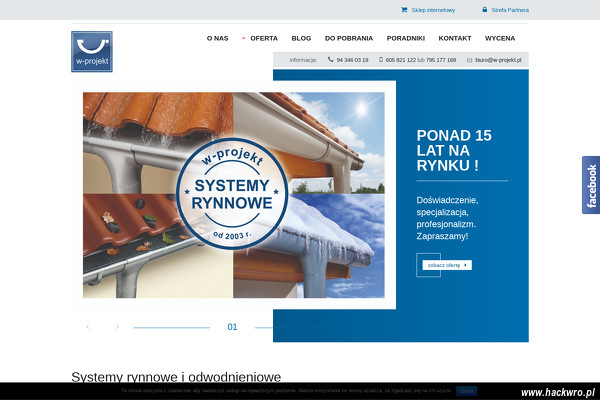Open the PORADNIKI menu item
The image size is (600, 400).
point(406,38)
